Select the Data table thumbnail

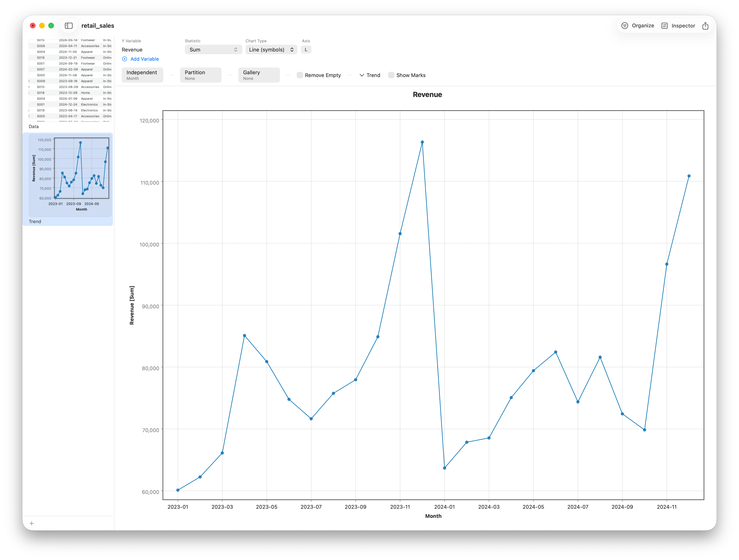[70, 80]
